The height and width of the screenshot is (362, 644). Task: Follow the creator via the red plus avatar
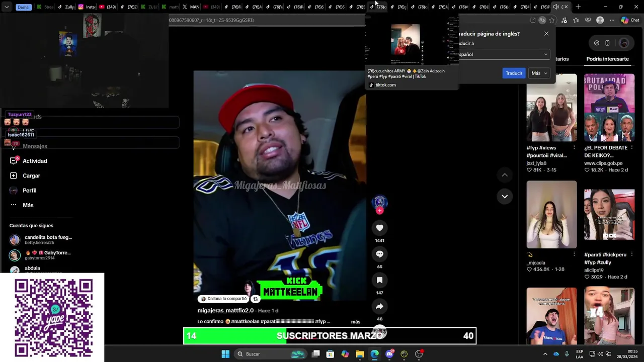tap(379, 211)
